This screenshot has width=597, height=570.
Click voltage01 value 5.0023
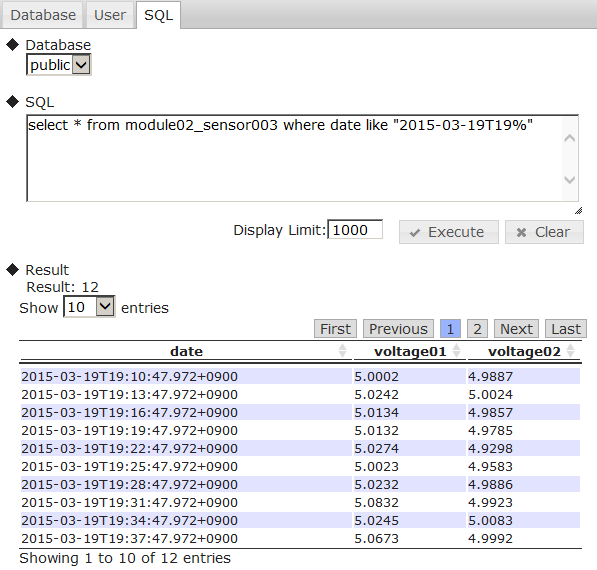pyautogui.click(x=377, y=466)
